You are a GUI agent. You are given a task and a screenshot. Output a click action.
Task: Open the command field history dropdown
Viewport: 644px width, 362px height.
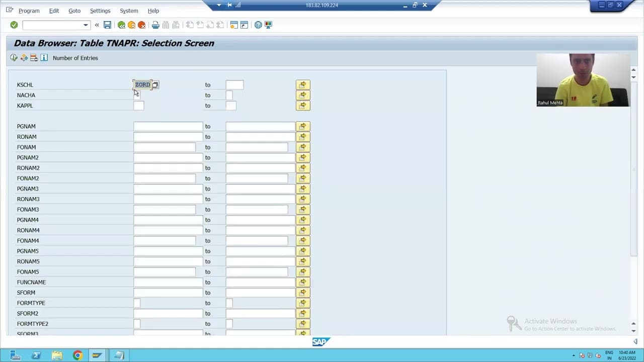point(86,25)
